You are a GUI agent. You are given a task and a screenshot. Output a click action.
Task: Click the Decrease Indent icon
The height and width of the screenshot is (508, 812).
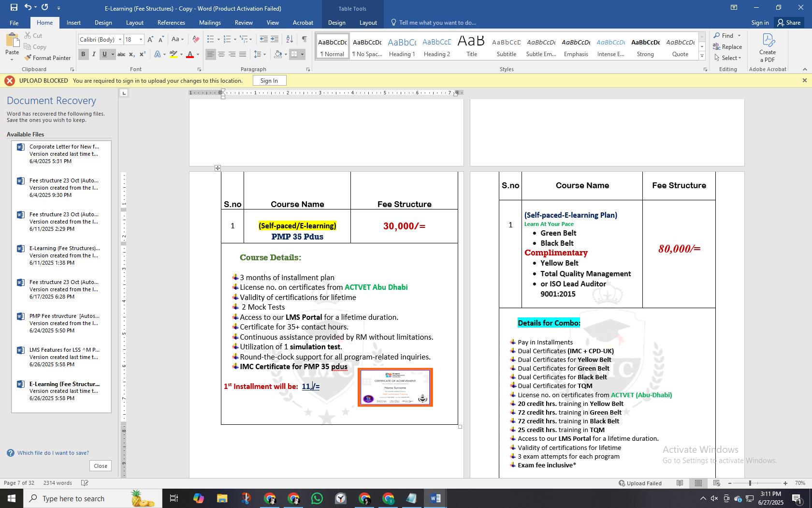click(263, 40)
